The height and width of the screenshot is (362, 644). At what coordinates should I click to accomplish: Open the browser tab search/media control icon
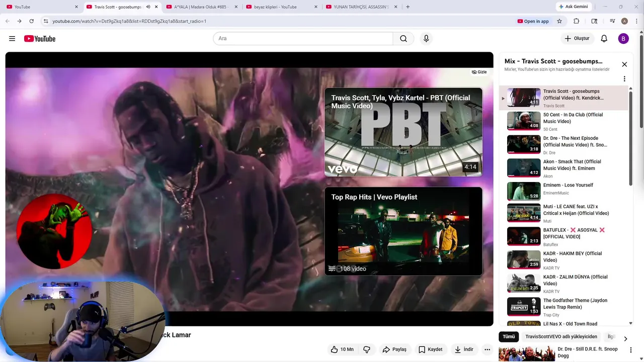point(612,21)
